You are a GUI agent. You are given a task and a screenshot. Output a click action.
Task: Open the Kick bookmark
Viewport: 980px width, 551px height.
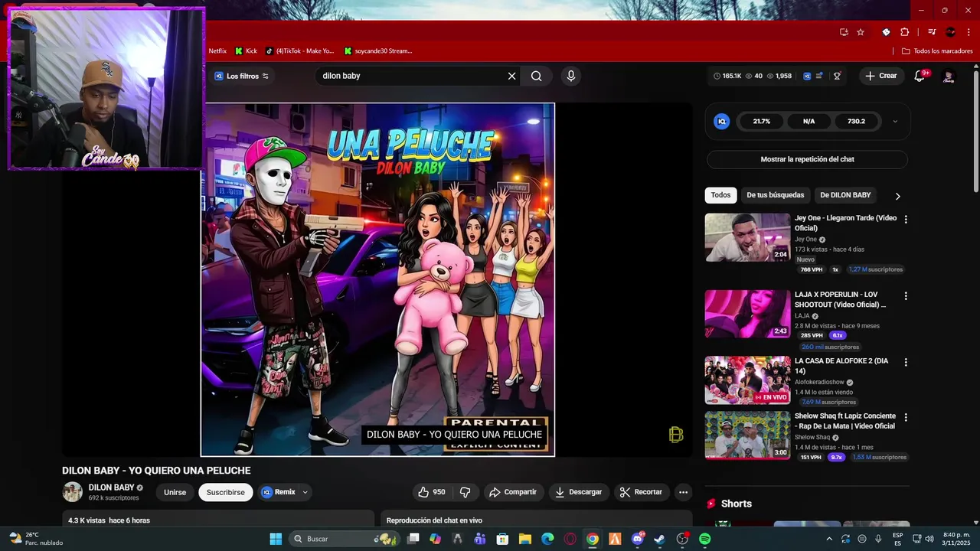tap(247, 51)
